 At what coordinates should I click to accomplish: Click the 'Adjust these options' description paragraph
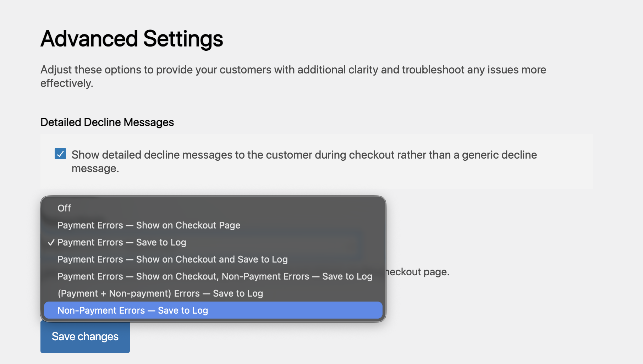[x=293, y=70]
